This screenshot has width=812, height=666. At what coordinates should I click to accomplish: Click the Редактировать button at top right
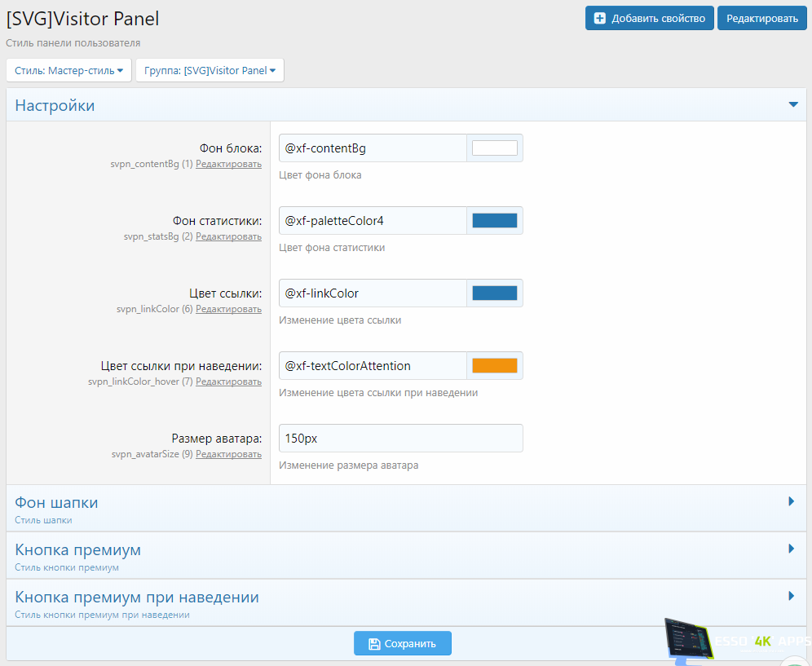[761, 18]
